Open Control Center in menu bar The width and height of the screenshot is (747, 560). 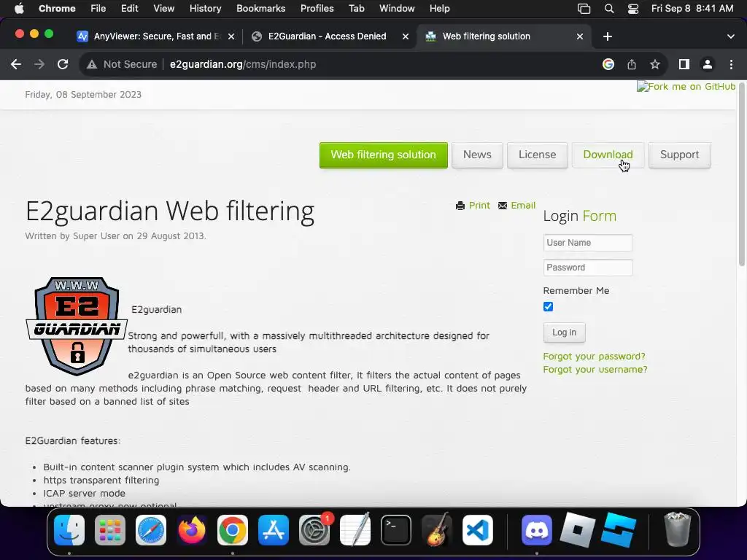tap(633, 9)
